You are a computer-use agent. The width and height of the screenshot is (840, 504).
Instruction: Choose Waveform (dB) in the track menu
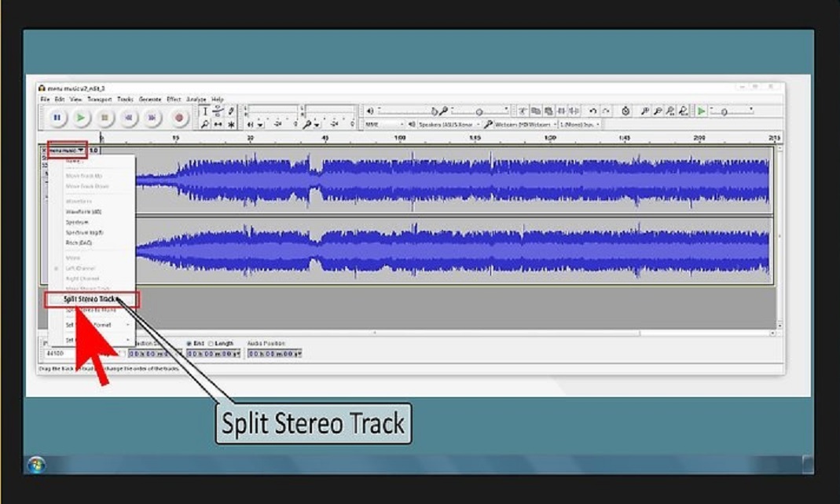(x=83, y=212)
